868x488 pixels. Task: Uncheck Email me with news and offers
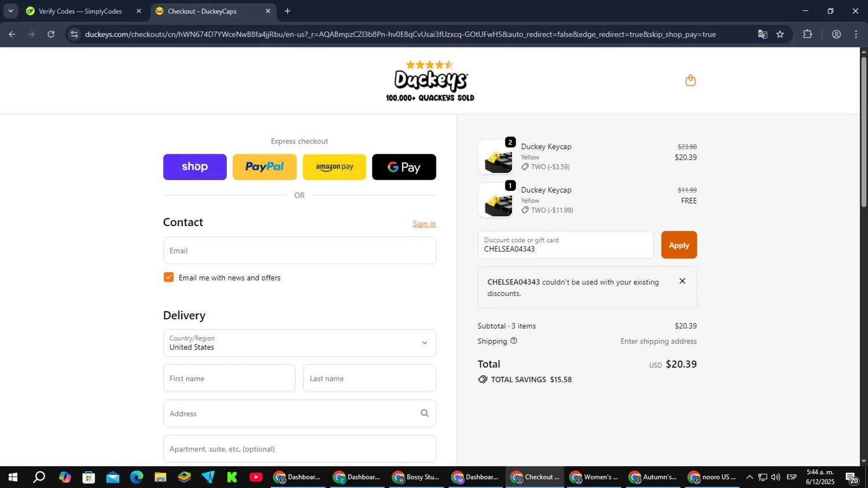[168, 278]
